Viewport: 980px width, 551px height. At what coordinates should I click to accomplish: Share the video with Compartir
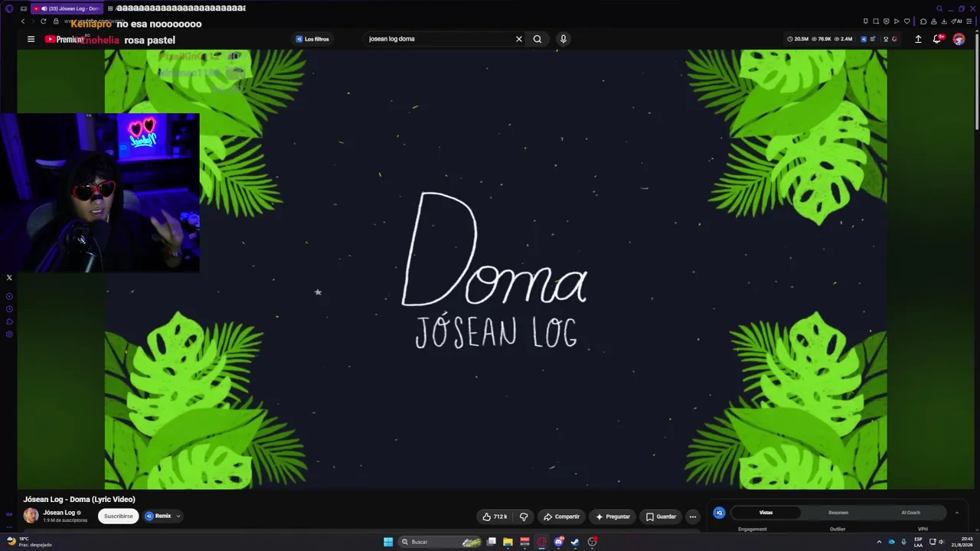(x=562, y=517)
